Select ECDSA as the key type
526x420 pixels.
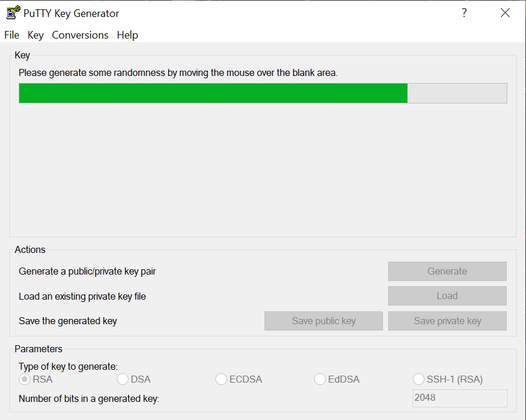coord(221,380)
